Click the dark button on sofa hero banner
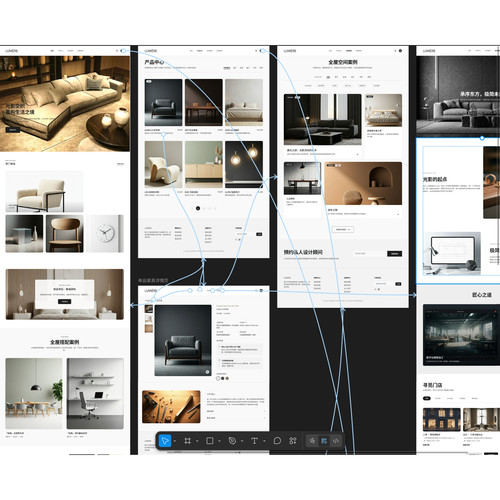The width and height of the screenshot is (500, 500). tap(13, 130)
